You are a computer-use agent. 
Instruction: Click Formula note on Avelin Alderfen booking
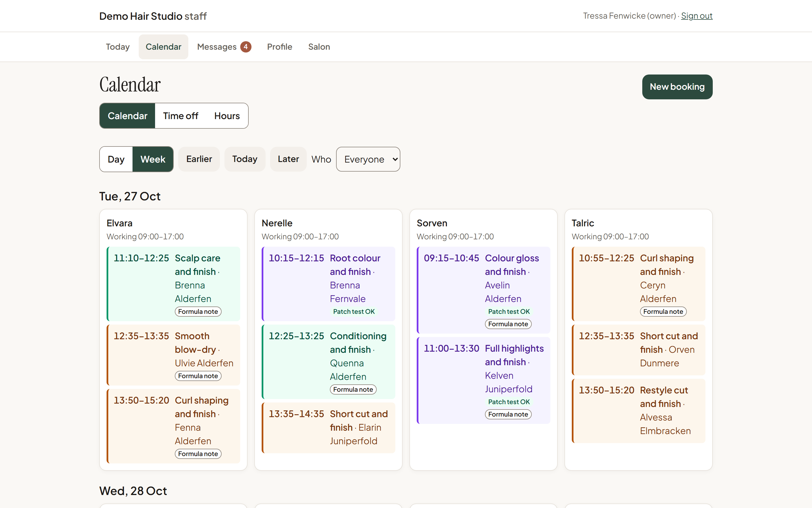click(508, 324)
